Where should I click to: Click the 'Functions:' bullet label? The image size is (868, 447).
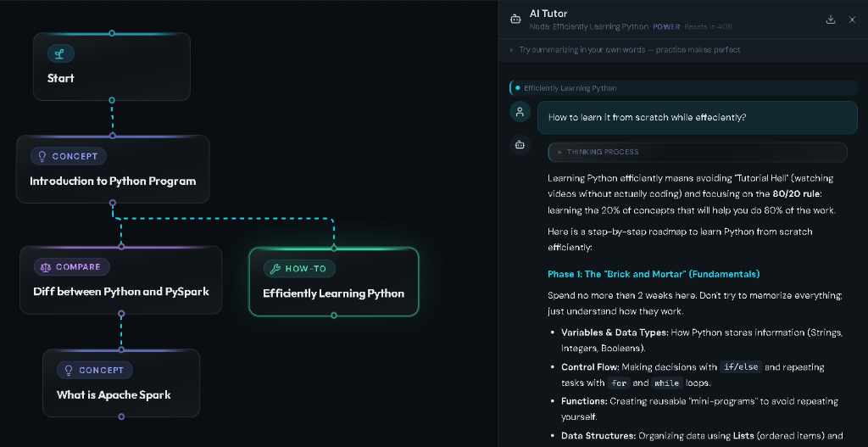click(x=583, y=401)
